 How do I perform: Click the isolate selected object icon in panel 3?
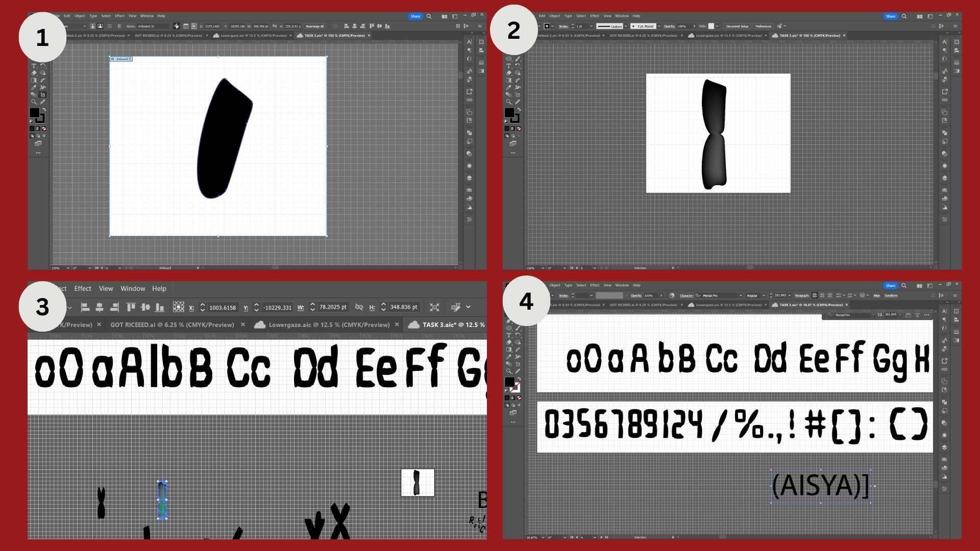434,307
